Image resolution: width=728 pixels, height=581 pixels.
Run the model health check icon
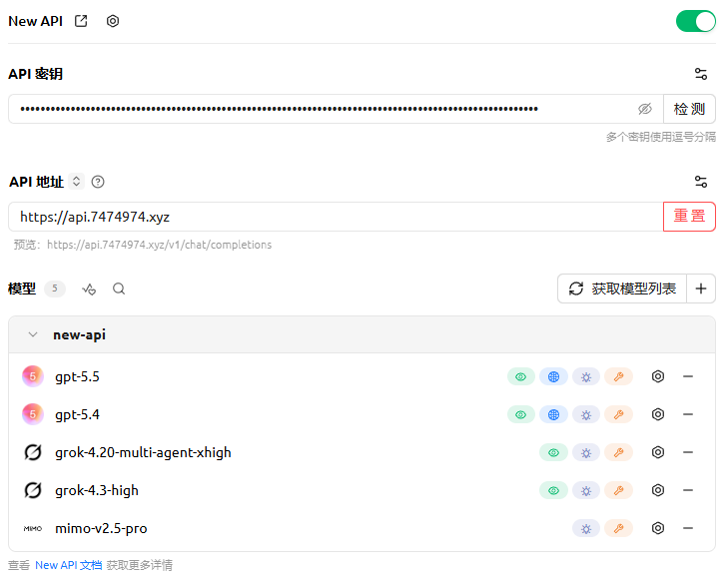(x=89, y=289)
